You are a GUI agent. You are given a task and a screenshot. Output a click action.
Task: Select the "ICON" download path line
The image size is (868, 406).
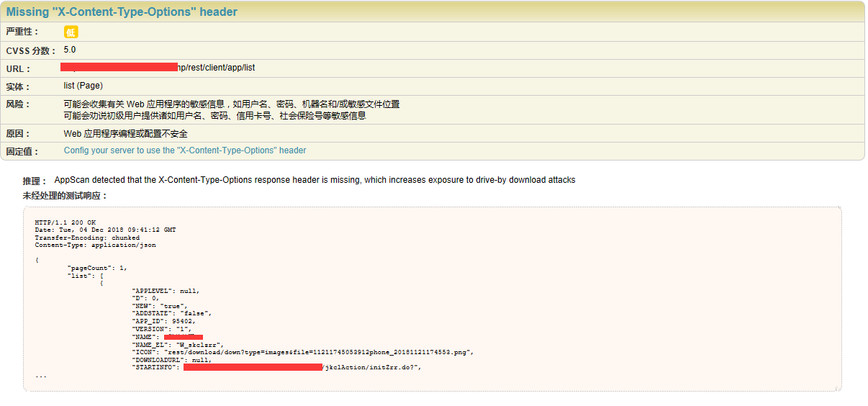[303, 352]
